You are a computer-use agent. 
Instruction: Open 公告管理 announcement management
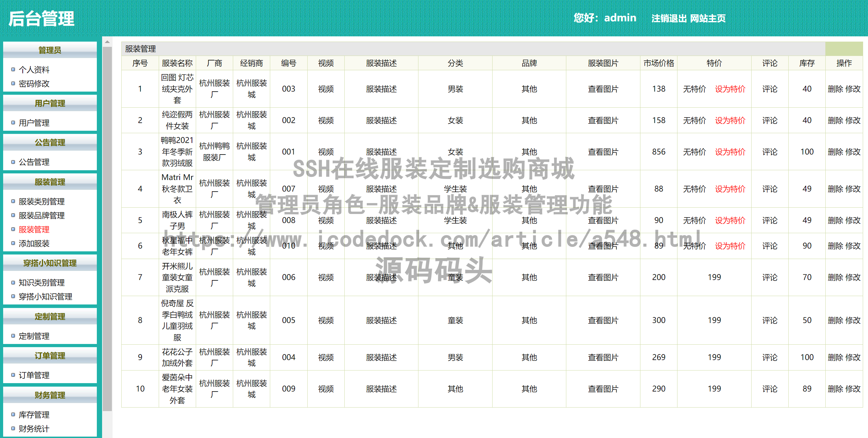(34, 162)
